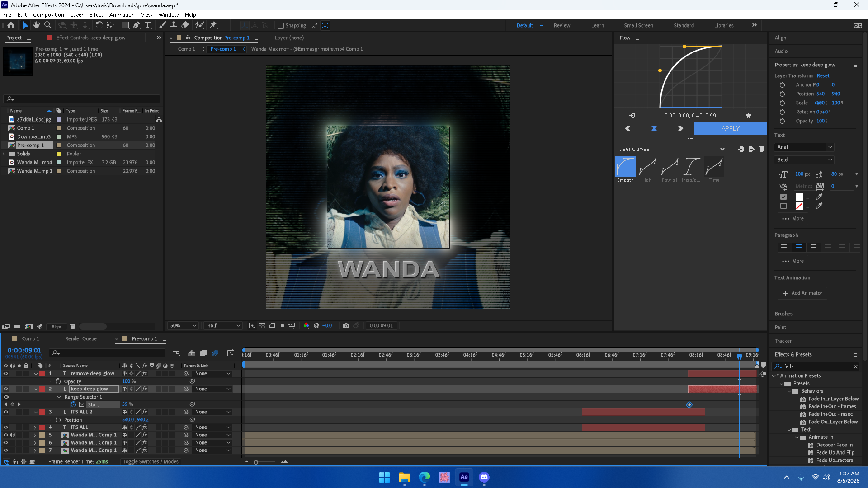Choose the Zoom tool

48,25
